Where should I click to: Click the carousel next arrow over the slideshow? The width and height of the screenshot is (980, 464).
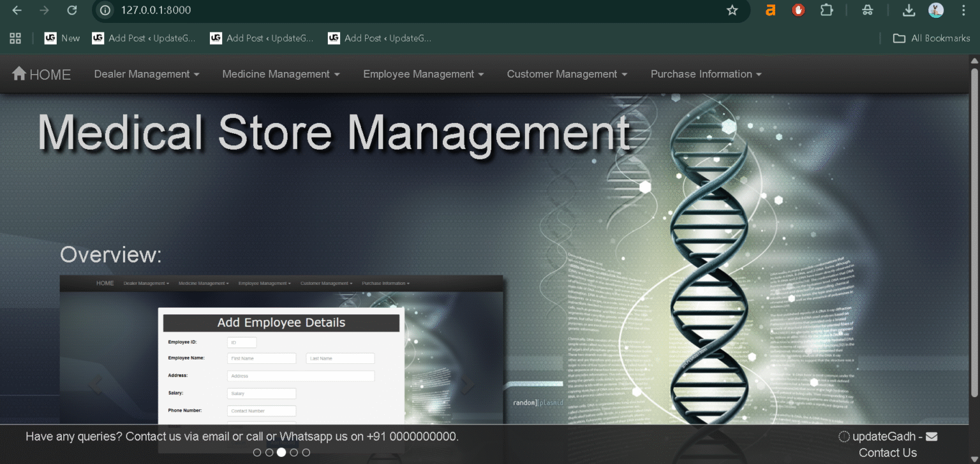click(469, 384)
